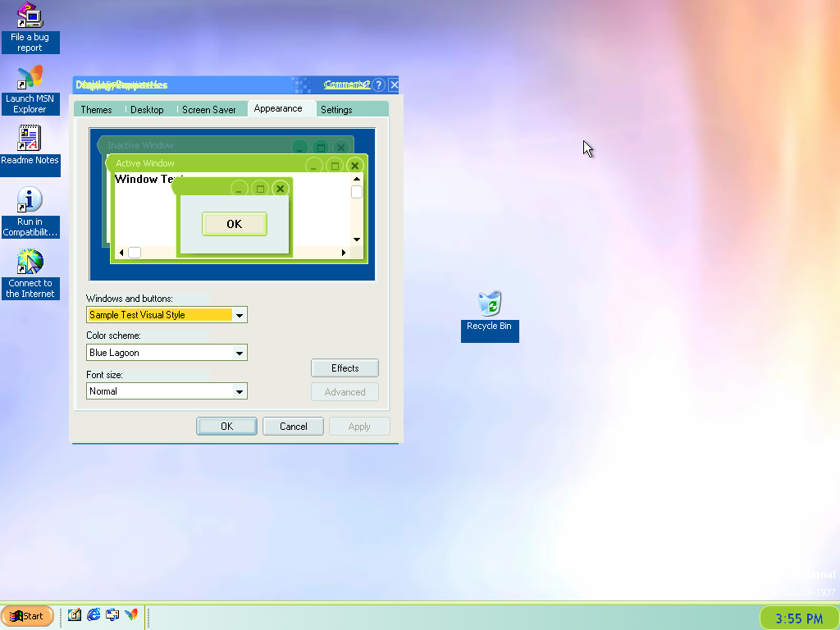The width and height of the screenshot is (840, 630).
Task: Open the File a bug report desktop icon
Action: pos(30,28)
